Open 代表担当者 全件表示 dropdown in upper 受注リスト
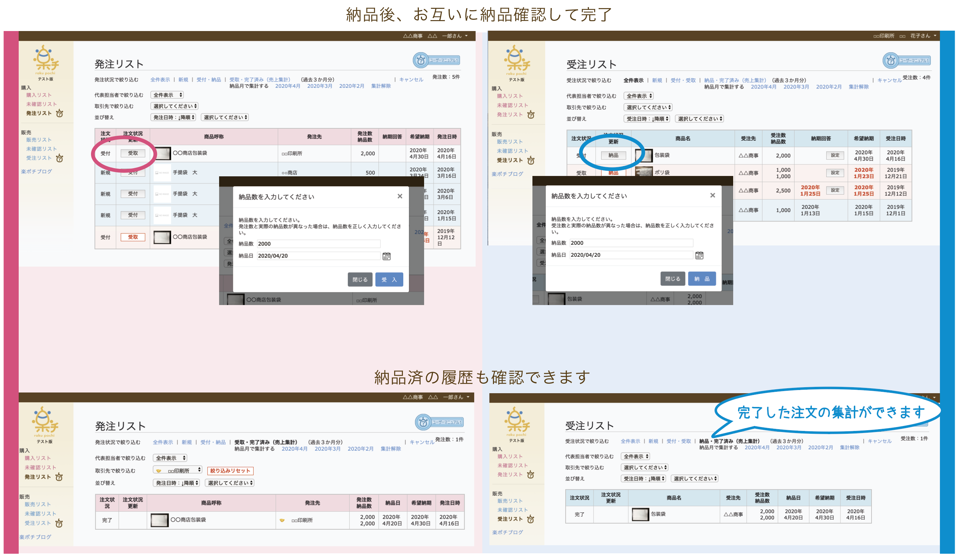The height and width of the screenshot is (560, 959). pos(639,96)
